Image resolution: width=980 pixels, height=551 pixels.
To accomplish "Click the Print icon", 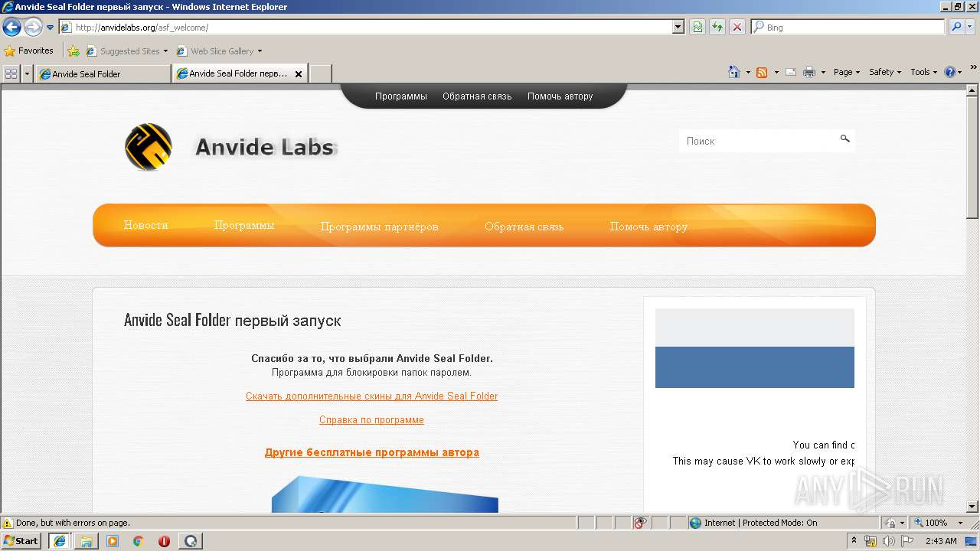I will (x=809, y=72).
